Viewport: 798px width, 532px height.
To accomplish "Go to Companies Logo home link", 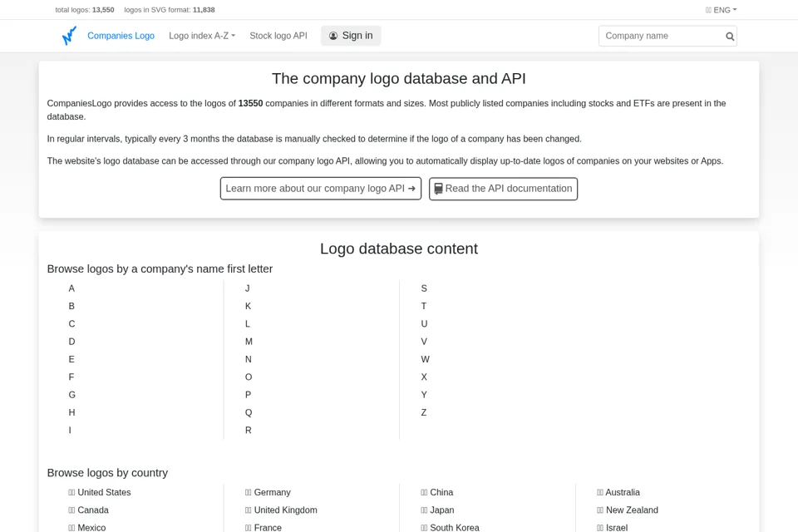I will pos(121,36).
